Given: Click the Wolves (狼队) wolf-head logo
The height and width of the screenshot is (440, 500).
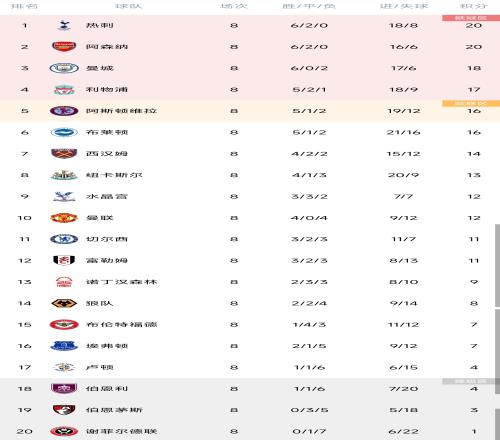Looking at the screenshot, I should 64,303.
